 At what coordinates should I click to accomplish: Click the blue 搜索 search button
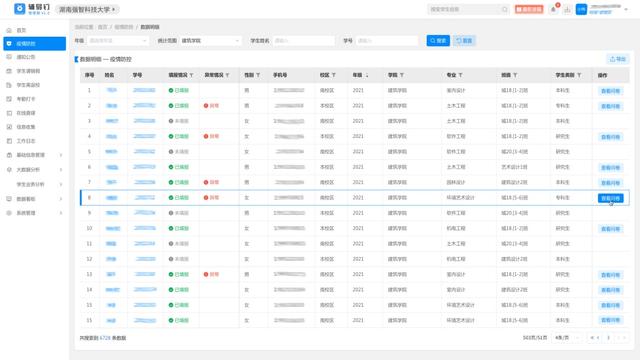click(438, 41)
